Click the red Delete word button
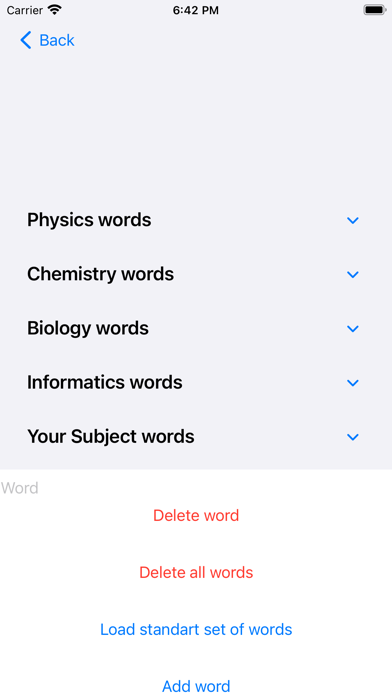The width and height of the screenshot is (392, 696). [196, 515]
